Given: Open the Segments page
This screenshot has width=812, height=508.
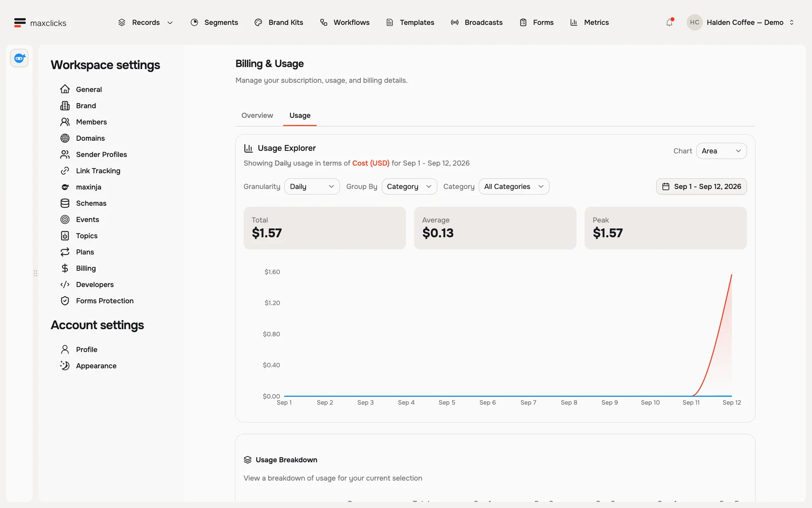Looking at the screenshot, I should pyautogui.click(x=214, y=22).
